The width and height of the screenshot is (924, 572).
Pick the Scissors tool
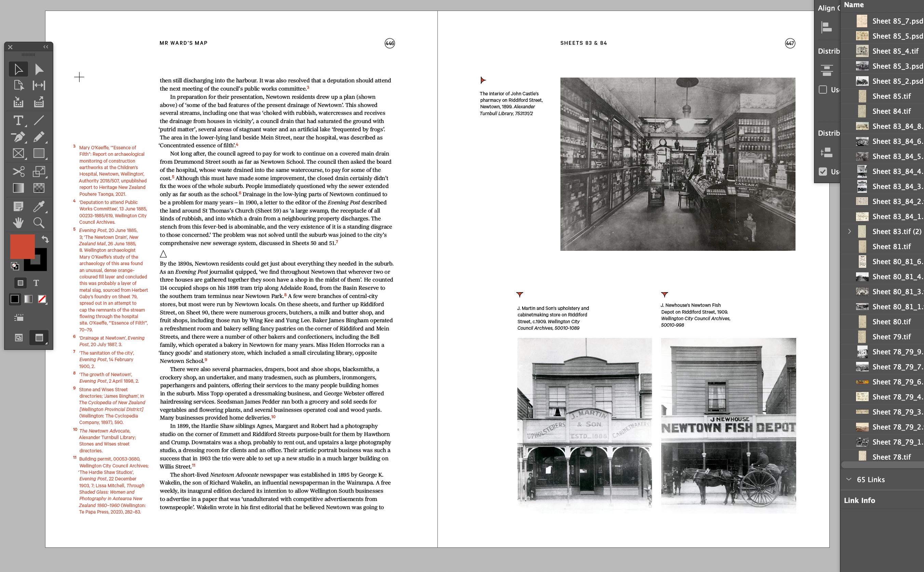coord(18,172)
